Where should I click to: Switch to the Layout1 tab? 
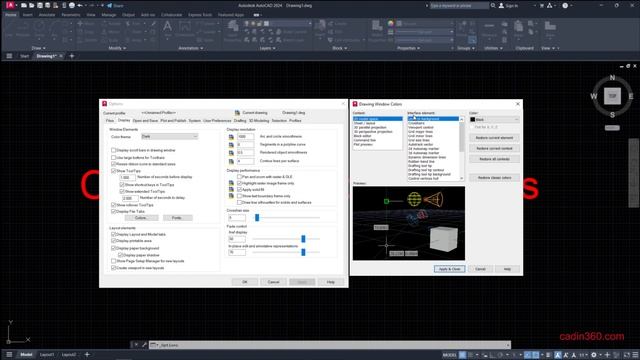(x=47, y=354)
